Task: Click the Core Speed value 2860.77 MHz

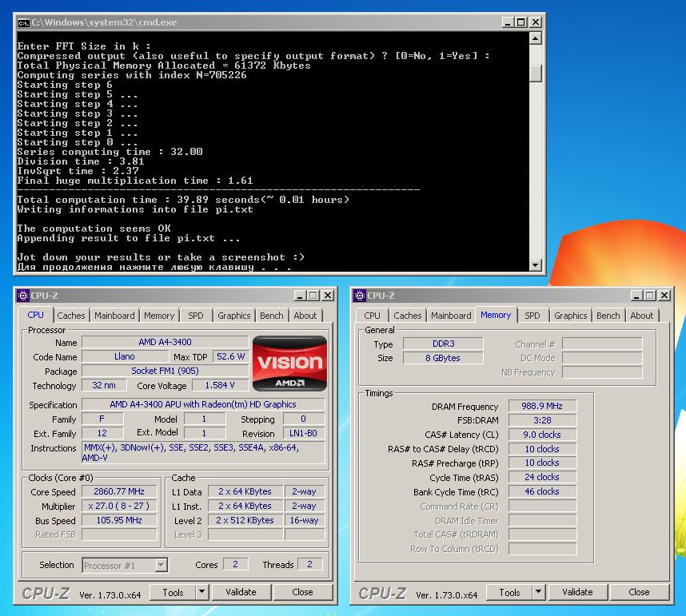Action: (x=119, y=491)
